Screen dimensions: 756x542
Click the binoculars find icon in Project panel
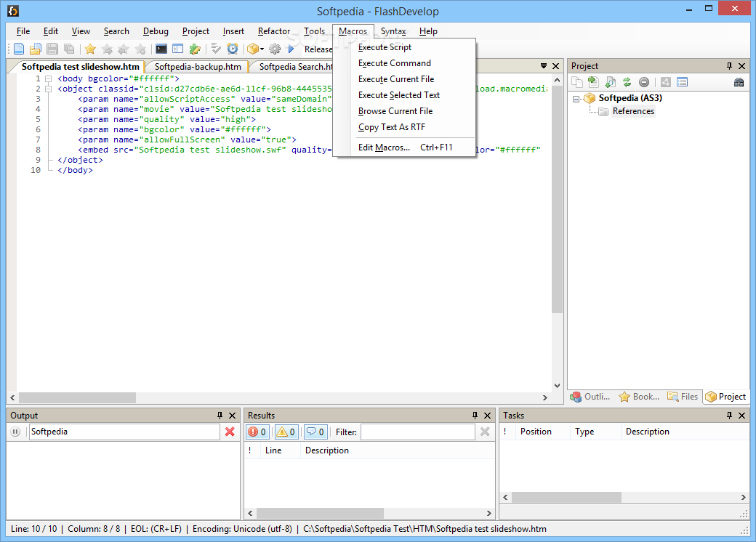(739, 82)
